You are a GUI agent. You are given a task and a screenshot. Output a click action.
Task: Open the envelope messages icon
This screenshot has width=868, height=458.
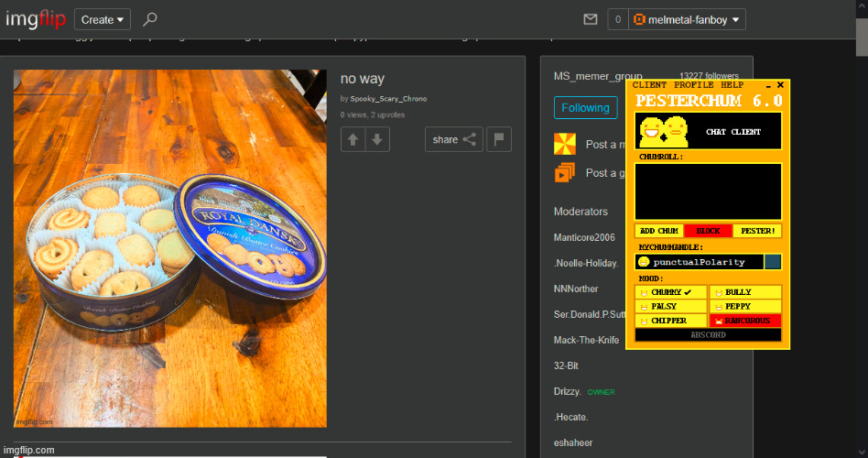click(x=591, y=19)
